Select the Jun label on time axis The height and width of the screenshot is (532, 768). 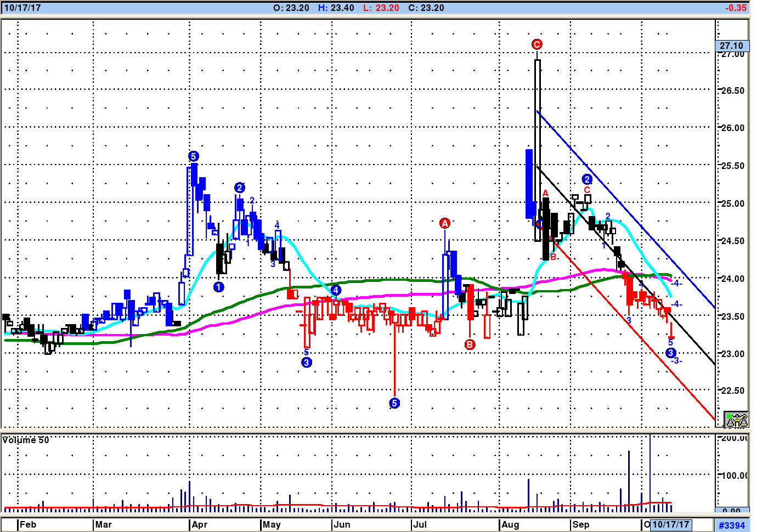(x=342, y=524)
